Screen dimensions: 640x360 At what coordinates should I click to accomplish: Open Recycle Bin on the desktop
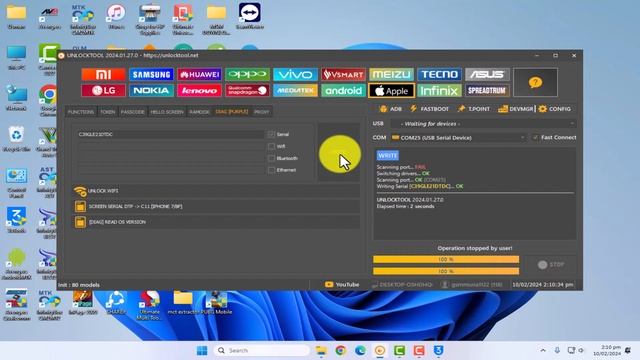(16, 139)
